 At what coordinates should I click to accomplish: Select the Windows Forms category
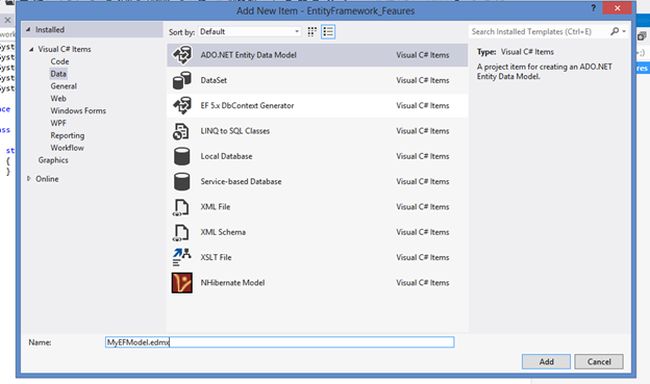click(78, 111)
